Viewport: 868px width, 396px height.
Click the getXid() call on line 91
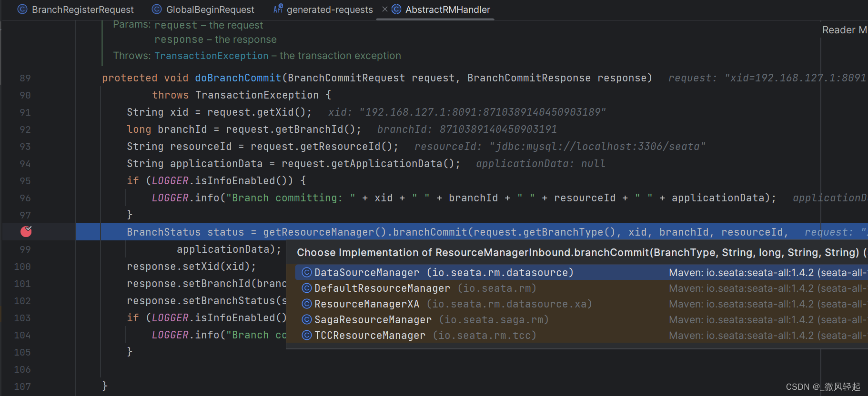(x=282, y=112)
